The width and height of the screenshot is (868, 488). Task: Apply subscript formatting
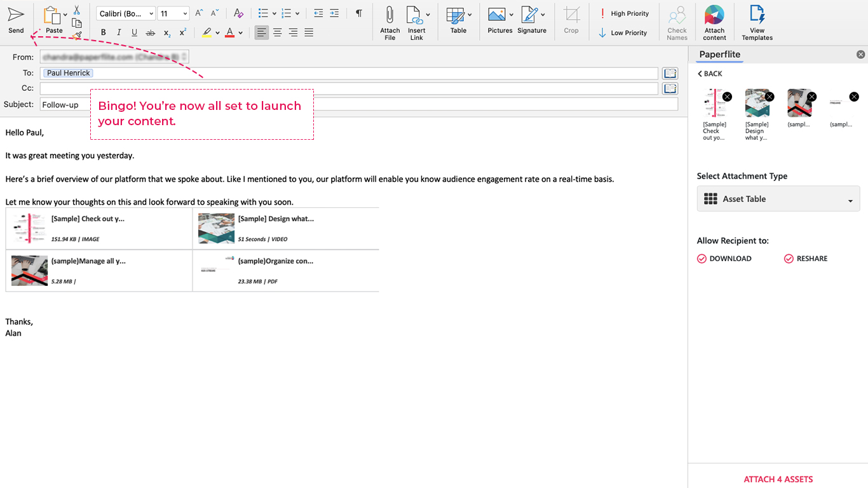point(166,32)
